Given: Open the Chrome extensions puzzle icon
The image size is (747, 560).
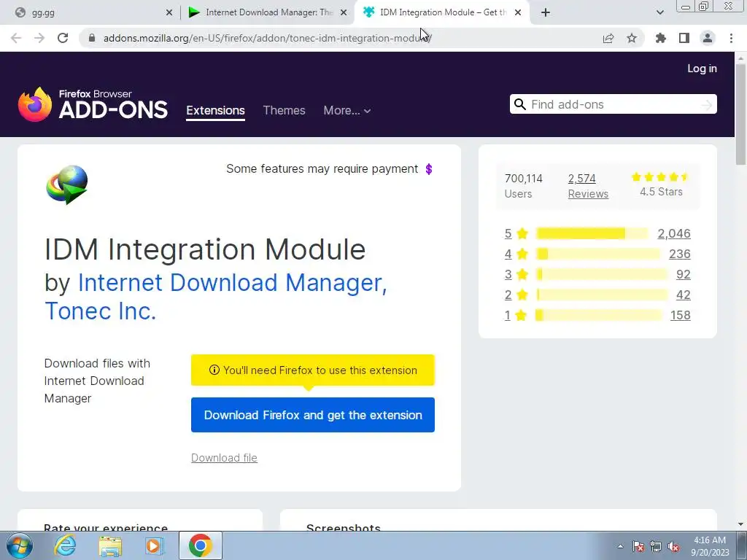Looking at the screenshot, I should (x=661, y=38).
